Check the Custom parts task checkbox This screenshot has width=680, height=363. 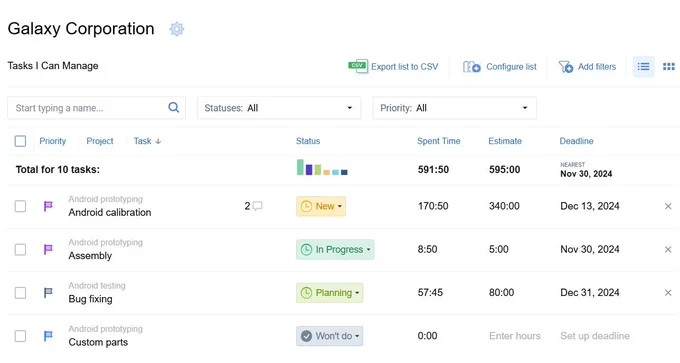(x=20, y=336)
